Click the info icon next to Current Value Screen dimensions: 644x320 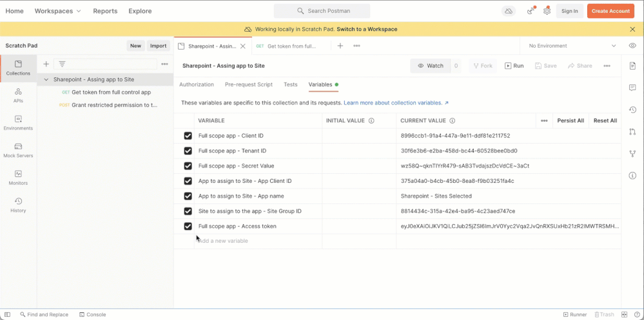tap(452, 121)
